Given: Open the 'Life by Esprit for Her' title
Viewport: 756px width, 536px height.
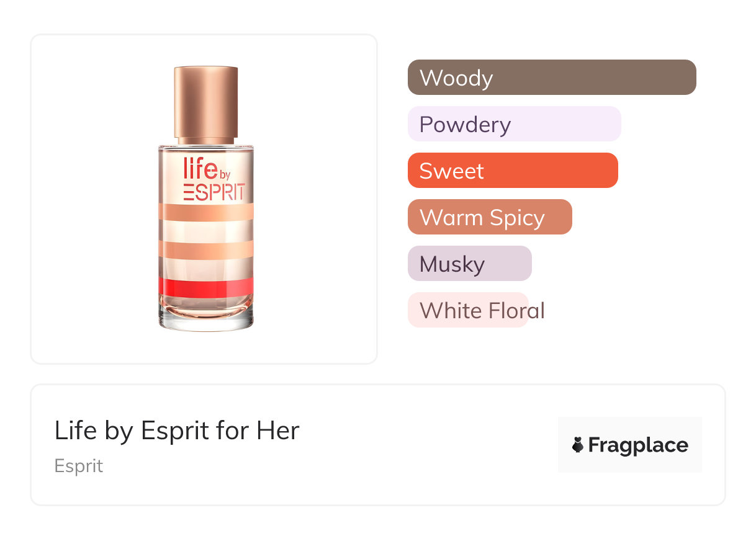Looking at the screenshot, I should 177,431.
